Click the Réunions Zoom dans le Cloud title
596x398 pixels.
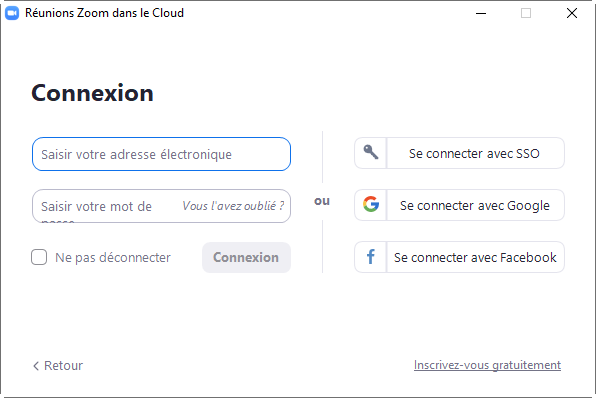pyautogui.click(x=104, y=13)
